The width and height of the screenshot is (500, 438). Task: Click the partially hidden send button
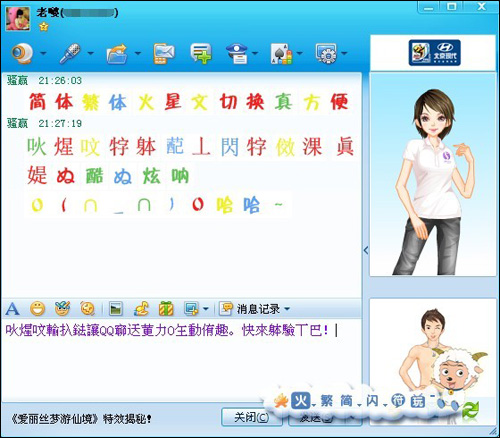(x=325, y=417)
